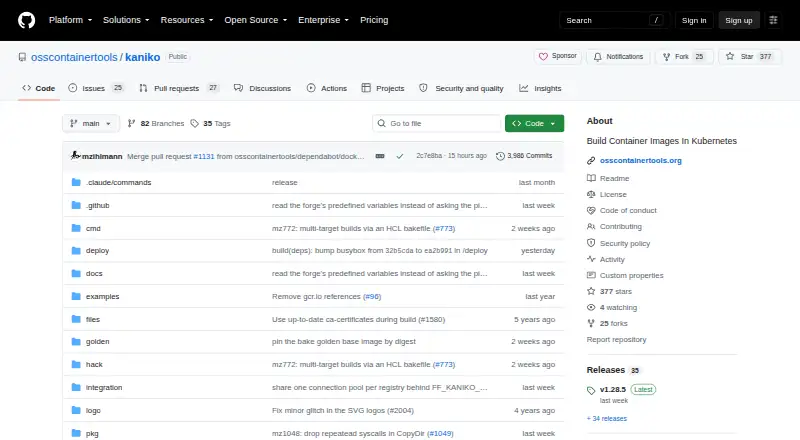Open Activity in the About sidebar
Viewport: 800px width, 440px height.
tap(606, 259)
